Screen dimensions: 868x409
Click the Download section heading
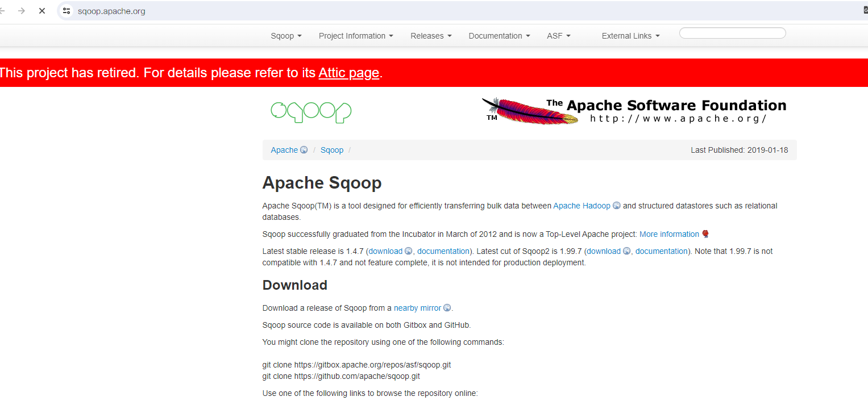point(294,285)
